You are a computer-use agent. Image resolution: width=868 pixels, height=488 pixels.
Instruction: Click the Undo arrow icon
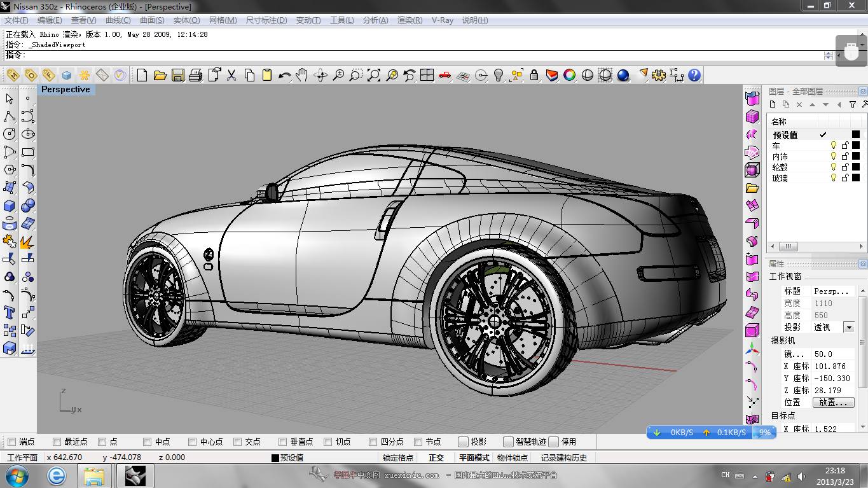[285, 75]
